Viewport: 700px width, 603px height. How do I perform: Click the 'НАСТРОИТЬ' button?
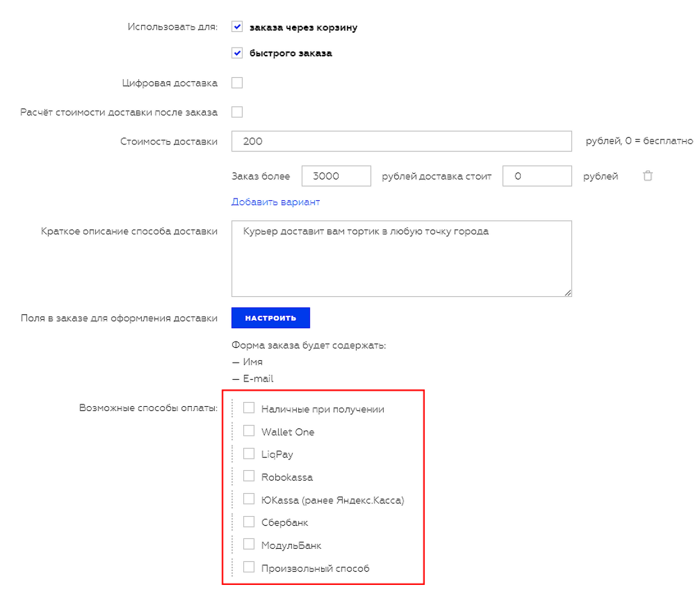(x=270, y=318)
